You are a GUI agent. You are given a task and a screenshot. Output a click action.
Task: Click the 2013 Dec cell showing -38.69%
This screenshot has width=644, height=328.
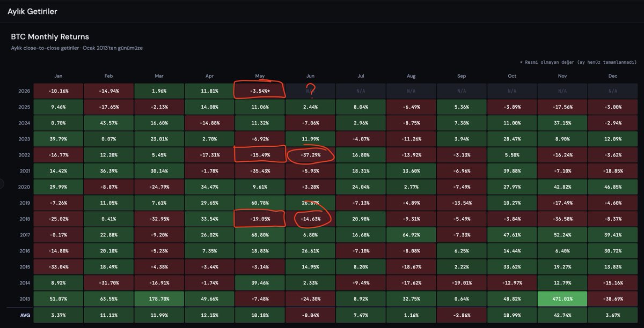[612, 299]
